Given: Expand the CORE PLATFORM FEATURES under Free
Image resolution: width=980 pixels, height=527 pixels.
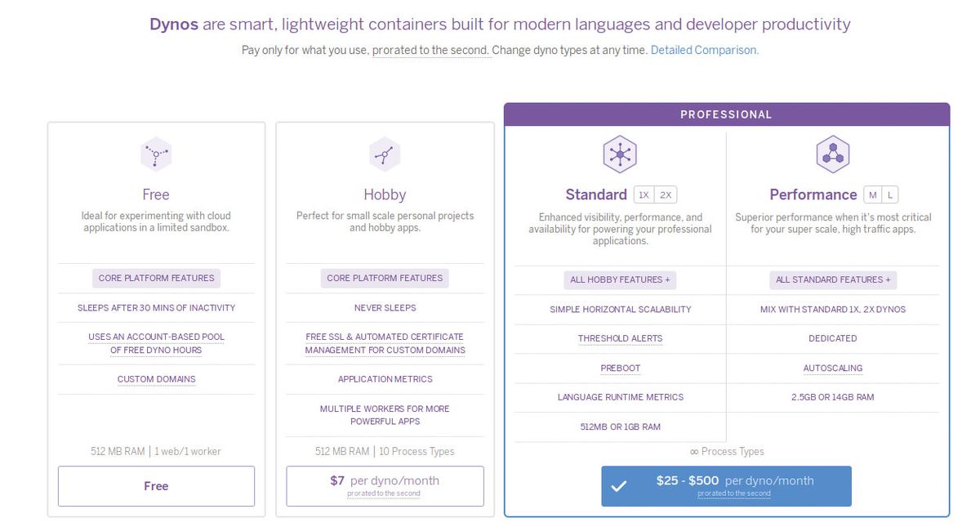Looking at the screenshot, I should tap(155, 278).
